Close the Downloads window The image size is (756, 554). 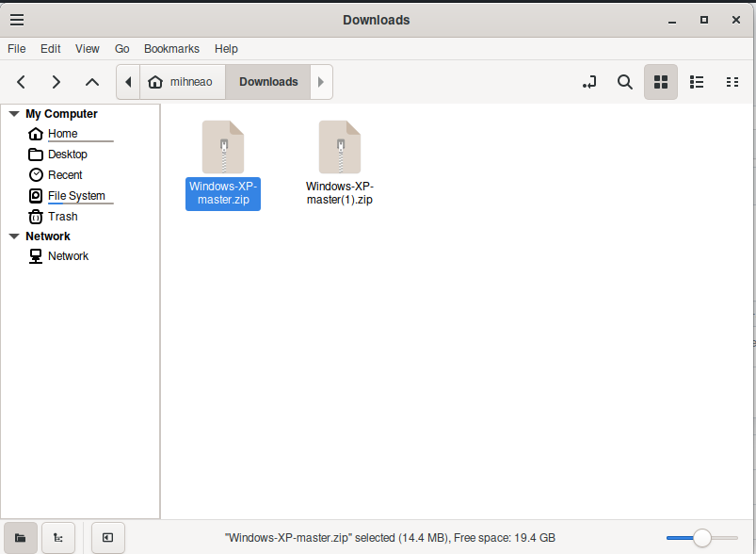click(x=735, y=21)
